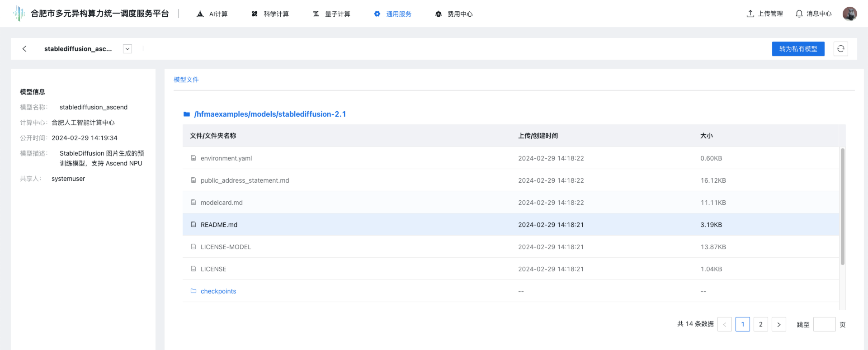This screenshot has height=350, width=868.
Task: Click the refresh icon button
Action: tap(840, 49)
